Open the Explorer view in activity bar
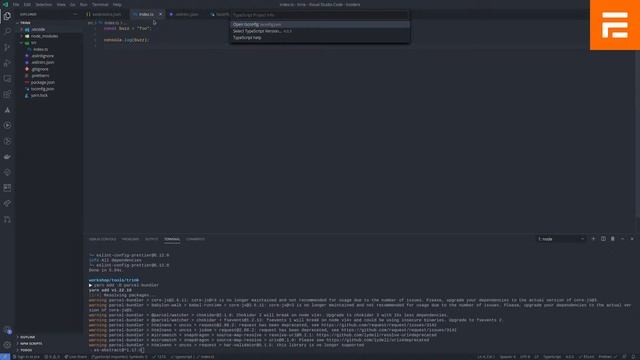The height and width of the screenshot is (360, 640). [7, 16]
